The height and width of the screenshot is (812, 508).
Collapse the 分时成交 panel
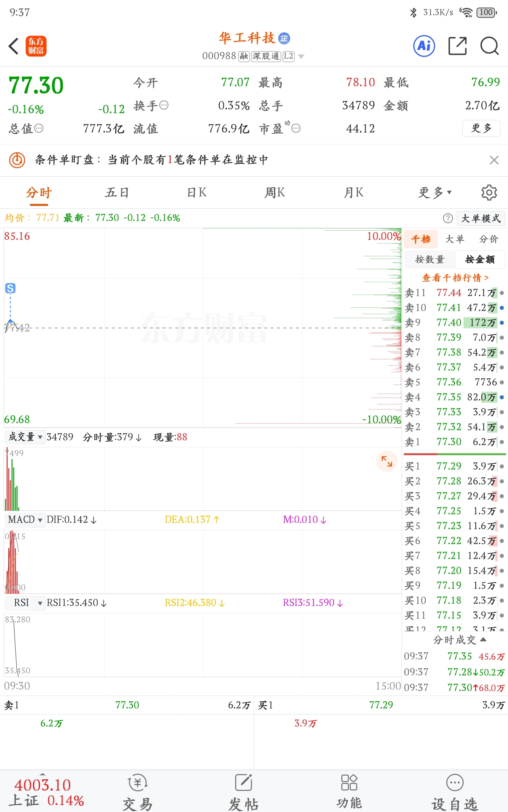(459, 640)
